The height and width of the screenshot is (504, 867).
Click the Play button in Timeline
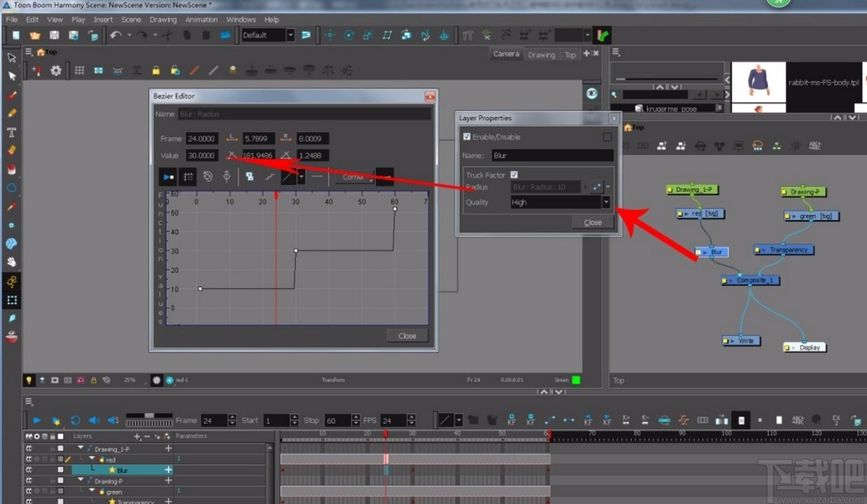click(x=37, y=420)
